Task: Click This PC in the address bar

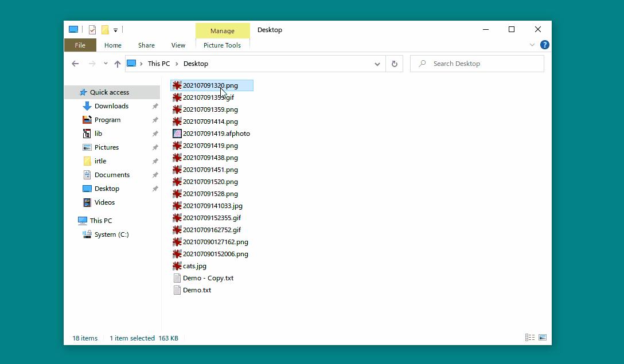Action: 159,64
